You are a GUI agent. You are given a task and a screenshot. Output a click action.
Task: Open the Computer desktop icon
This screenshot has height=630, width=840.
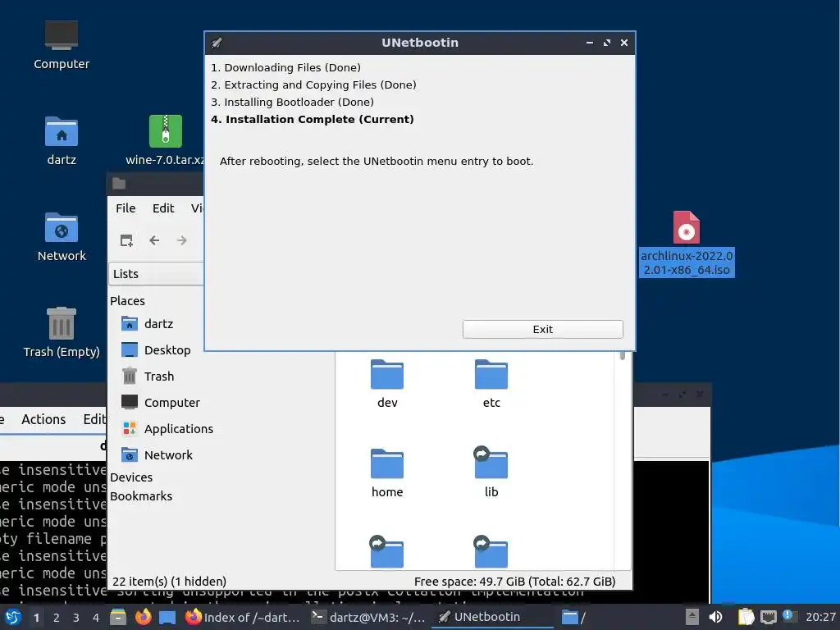point(61,45)
